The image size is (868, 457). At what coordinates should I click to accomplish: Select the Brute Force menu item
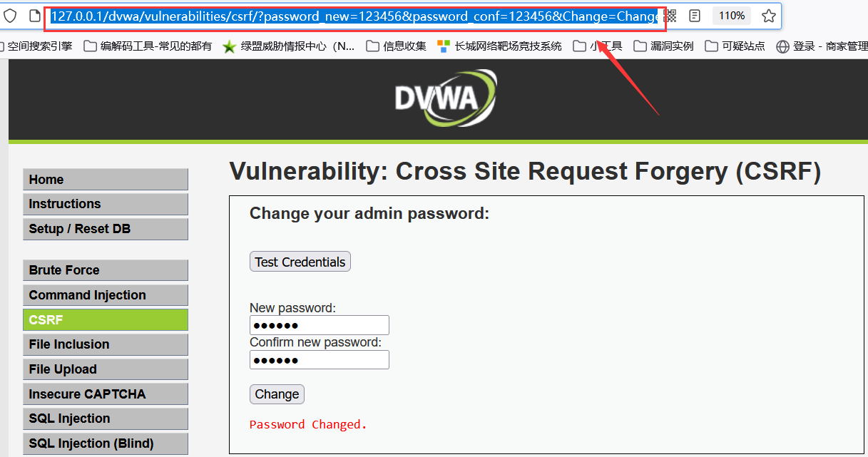click(106, 270)
